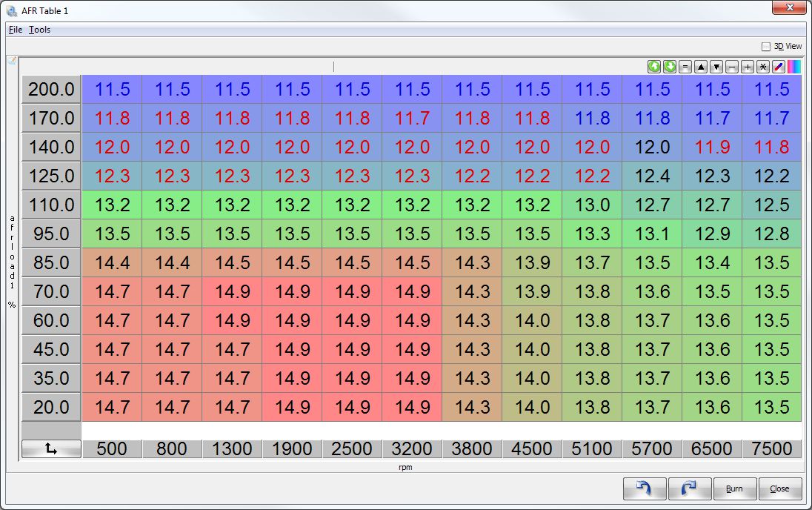Select the 7500 rpm column header
The image size is (812, 510).
tap(771, 448)
